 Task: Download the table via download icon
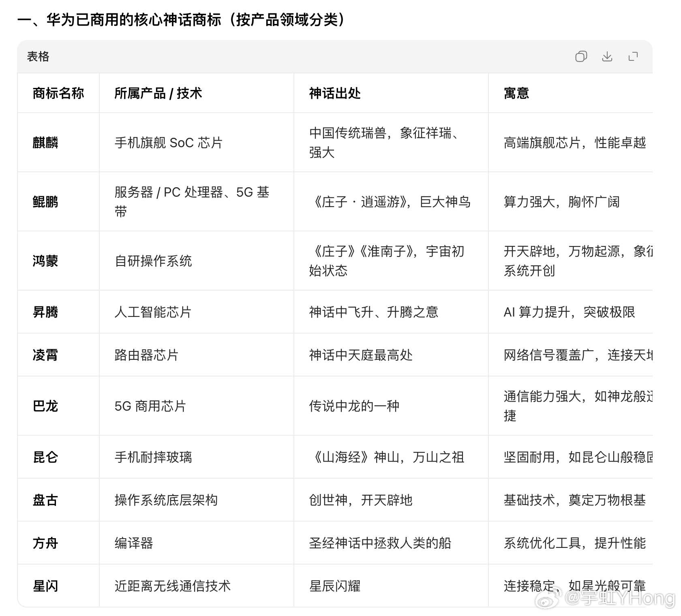tap(607, 56)
